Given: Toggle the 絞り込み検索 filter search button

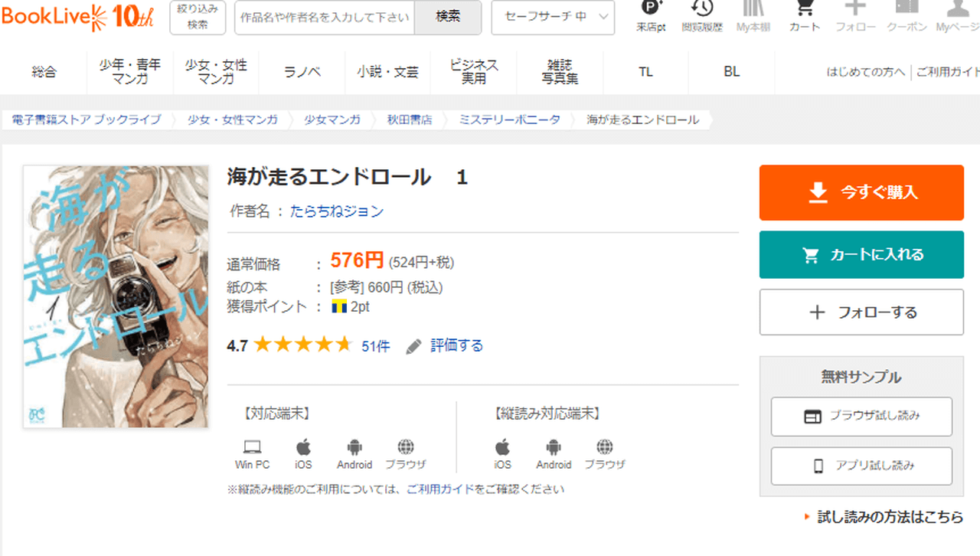Looking at the screenshot, I should [x=198, y=17].
